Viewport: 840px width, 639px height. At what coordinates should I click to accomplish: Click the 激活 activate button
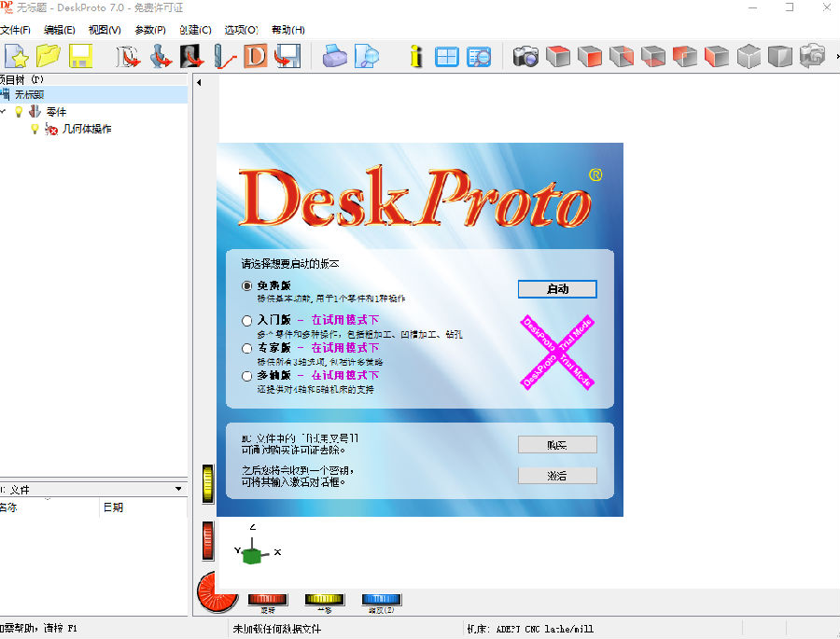[557, 475]
